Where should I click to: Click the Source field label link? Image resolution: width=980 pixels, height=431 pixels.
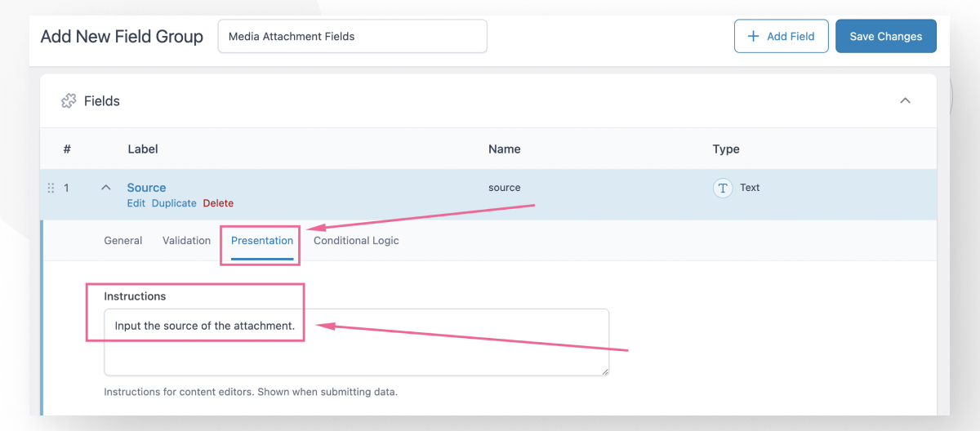point(146,188)
